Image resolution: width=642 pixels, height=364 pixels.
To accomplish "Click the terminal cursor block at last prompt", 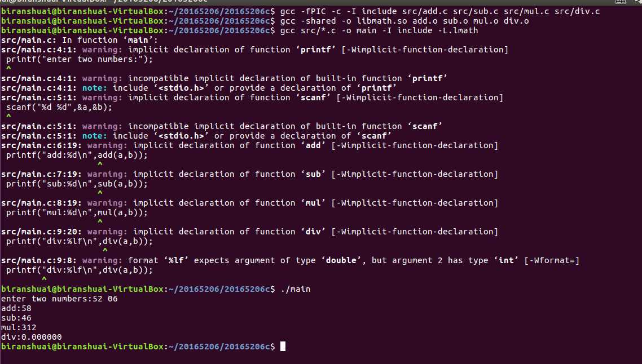I will (x=283, y=347).
